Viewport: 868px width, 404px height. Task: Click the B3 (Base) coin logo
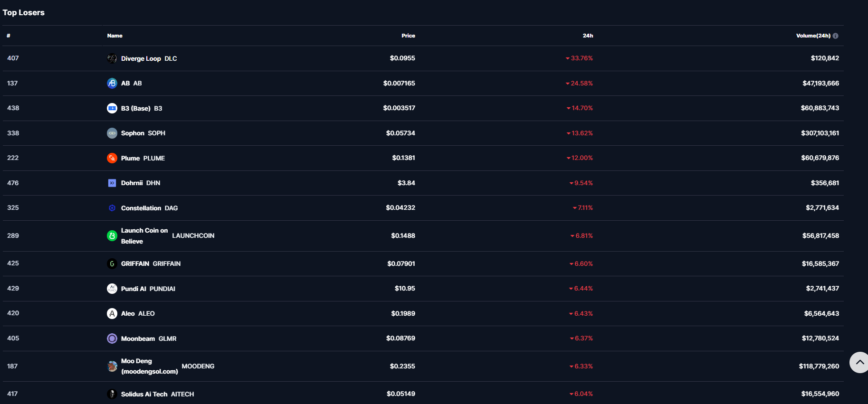pyautogui.click(x=112, y=108)
